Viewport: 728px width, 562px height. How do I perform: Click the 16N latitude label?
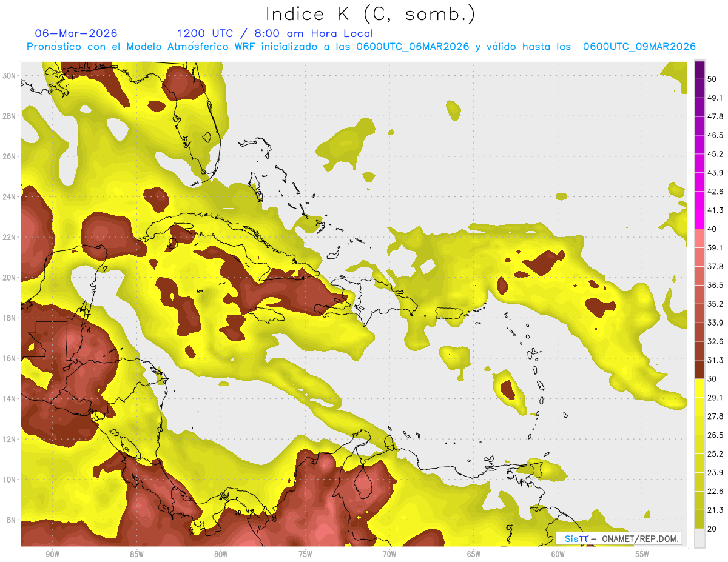[x=9, y=358]
